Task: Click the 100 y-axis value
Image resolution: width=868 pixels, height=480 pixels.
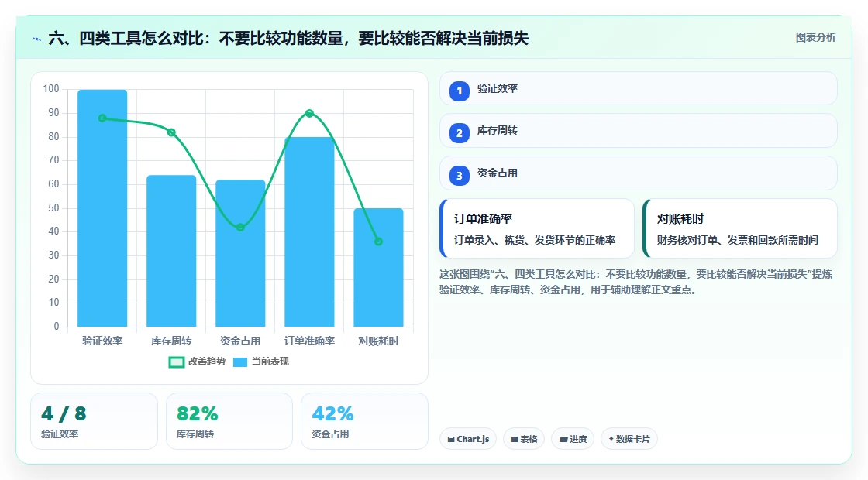Action: 51,89
